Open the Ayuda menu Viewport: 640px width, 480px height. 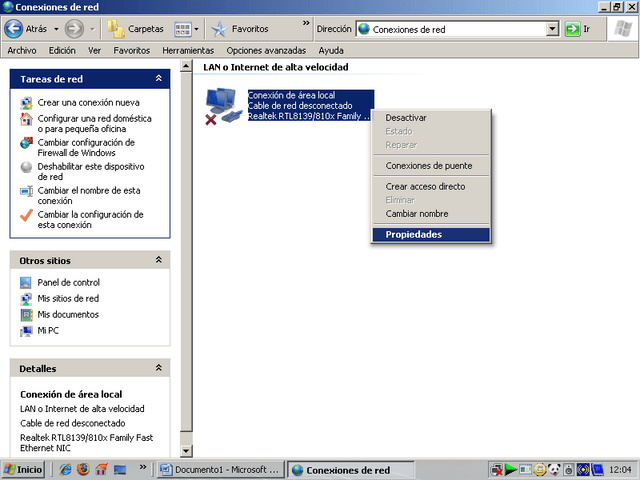tap(331, 50)
